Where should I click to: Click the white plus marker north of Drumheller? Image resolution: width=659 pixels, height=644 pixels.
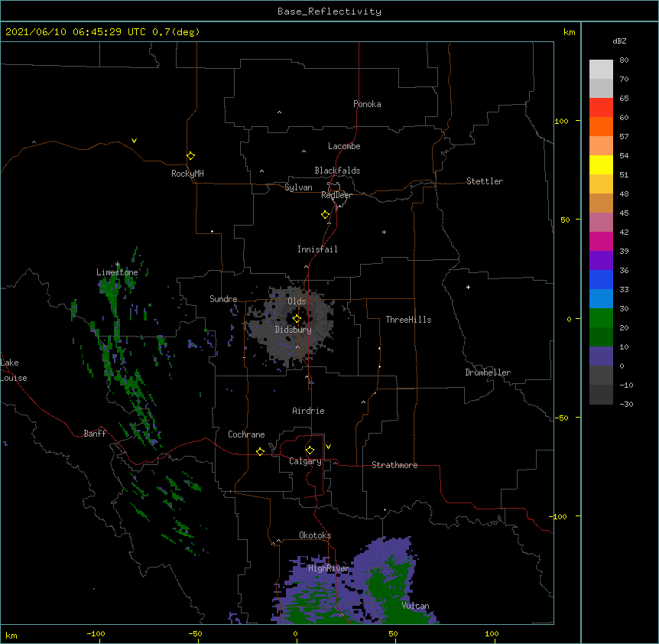click(x=468, y=287)
